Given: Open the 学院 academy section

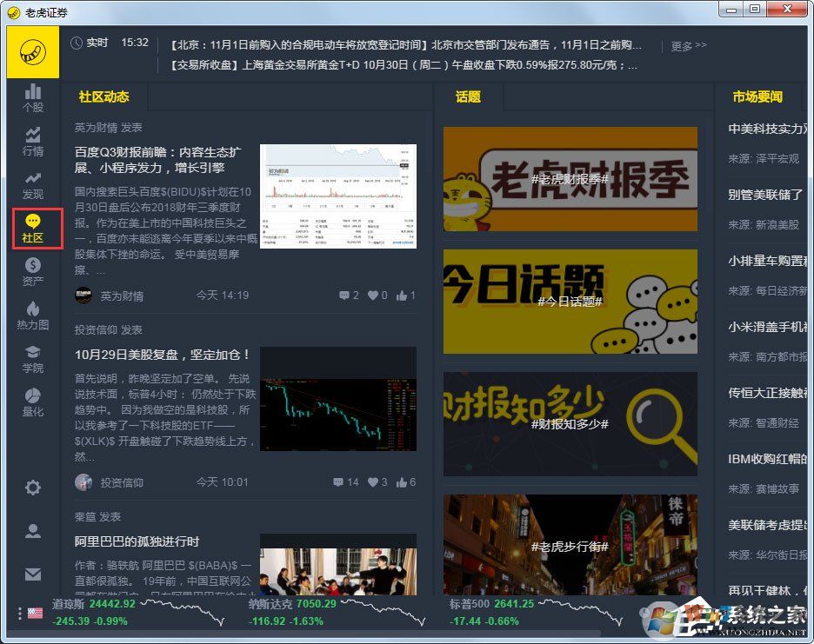Looking at the screenshot, I should coord(33,360).
